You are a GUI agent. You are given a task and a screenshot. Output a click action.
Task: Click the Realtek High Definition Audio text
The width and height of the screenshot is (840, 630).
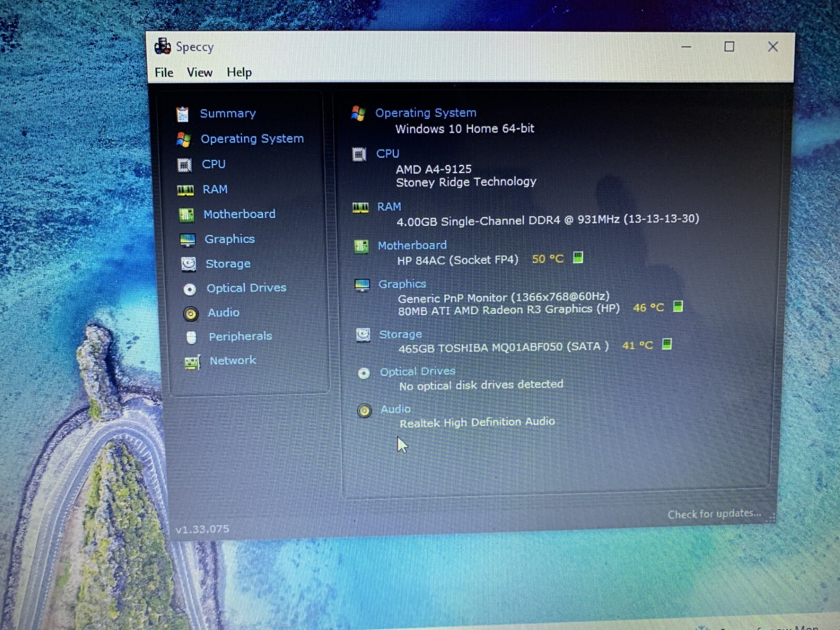pos(477,422)
